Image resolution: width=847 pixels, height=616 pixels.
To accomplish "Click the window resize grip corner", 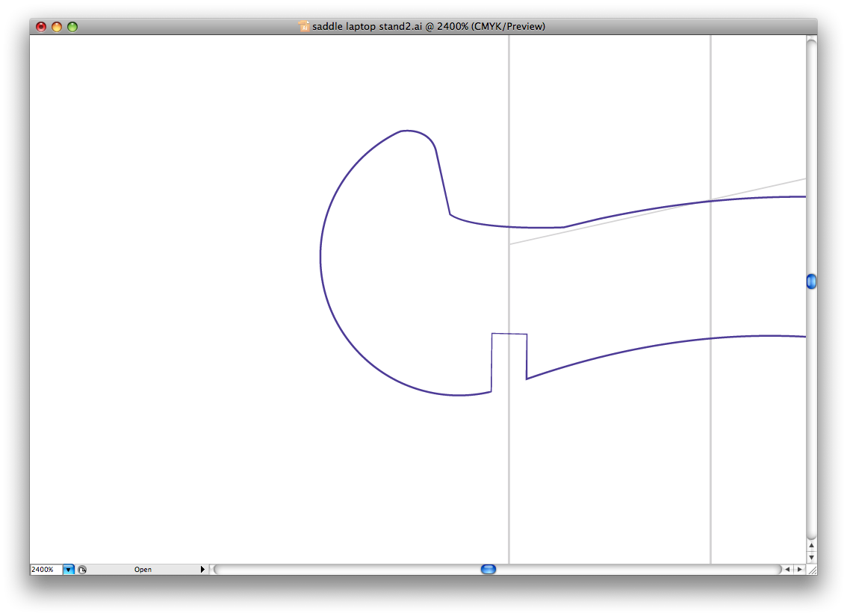I will [812, 570].
